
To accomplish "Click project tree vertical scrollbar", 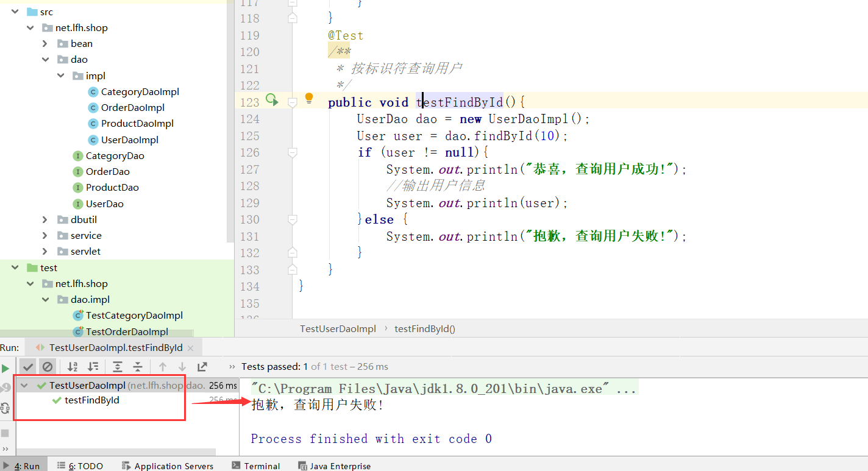I will [230, 122].
